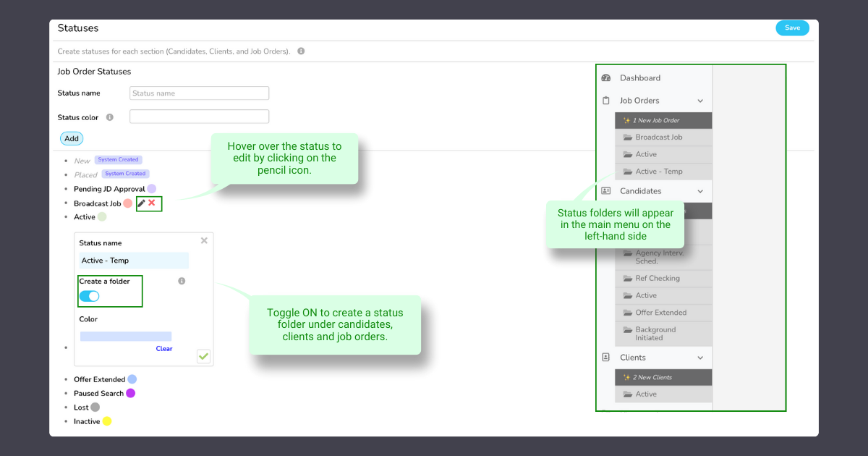Collapse the Clients section chevron
Screen dimensions: 868x456
click(x=700, y=358)
